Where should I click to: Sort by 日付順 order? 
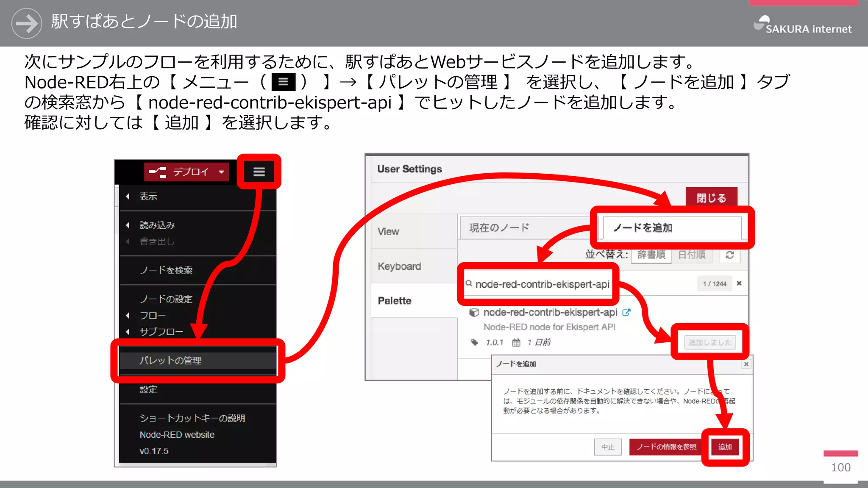click(x=692, y=255)
